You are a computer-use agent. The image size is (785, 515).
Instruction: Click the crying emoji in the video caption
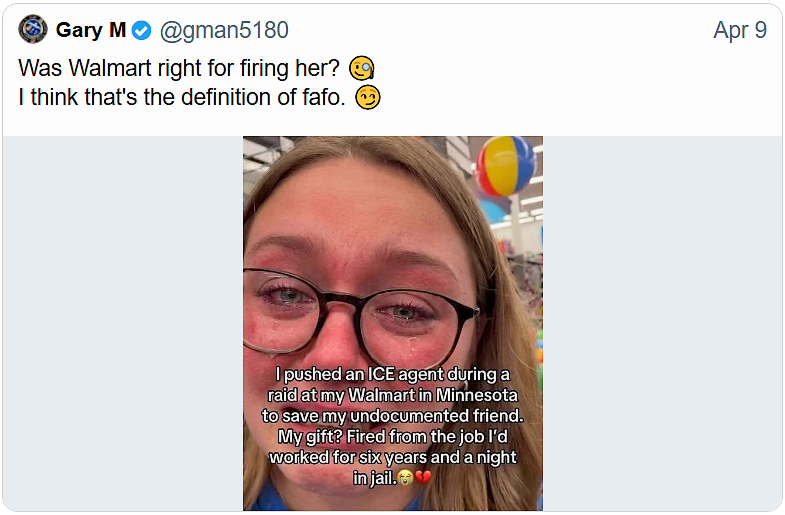[405, 479]
